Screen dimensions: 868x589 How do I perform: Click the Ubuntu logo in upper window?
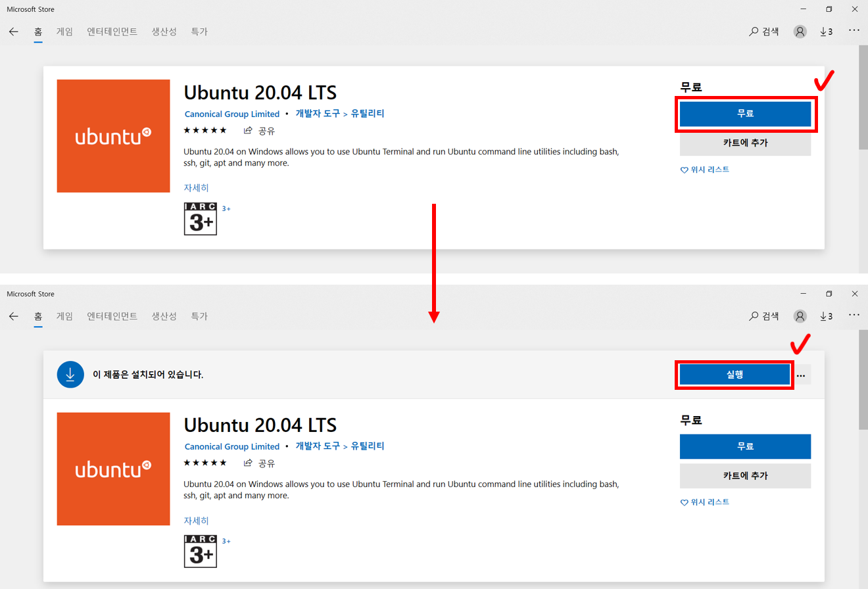114,136
